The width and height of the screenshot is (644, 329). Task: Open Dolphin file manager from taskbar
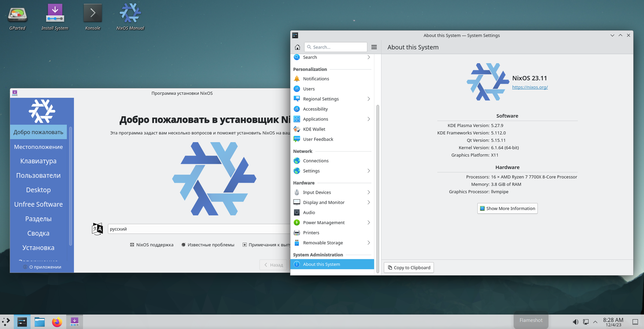pos(39,322)
